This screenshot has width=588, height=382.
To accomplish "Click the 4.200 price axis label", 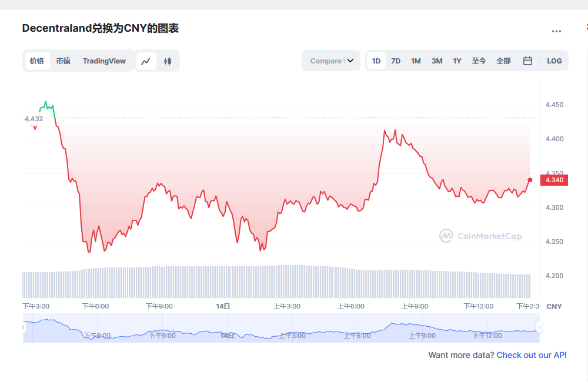I will click(554, 276).
